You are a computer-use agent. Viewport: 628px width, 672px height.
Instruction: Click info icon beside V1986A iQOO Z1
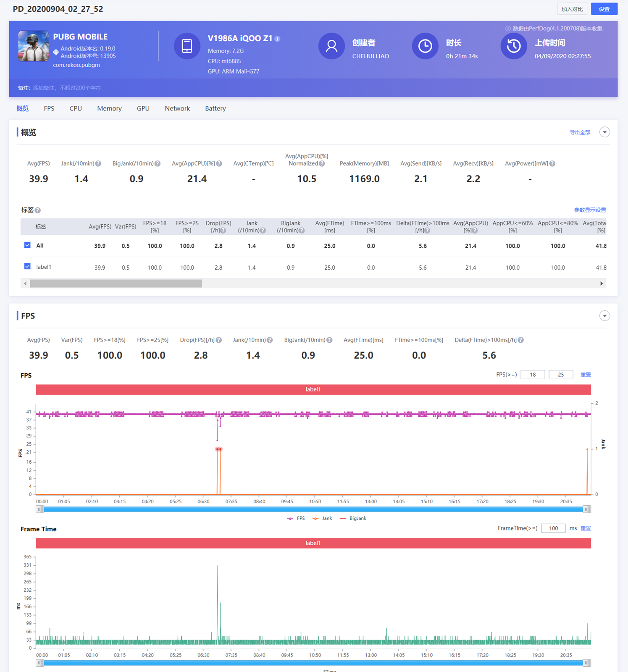point(277,39)
